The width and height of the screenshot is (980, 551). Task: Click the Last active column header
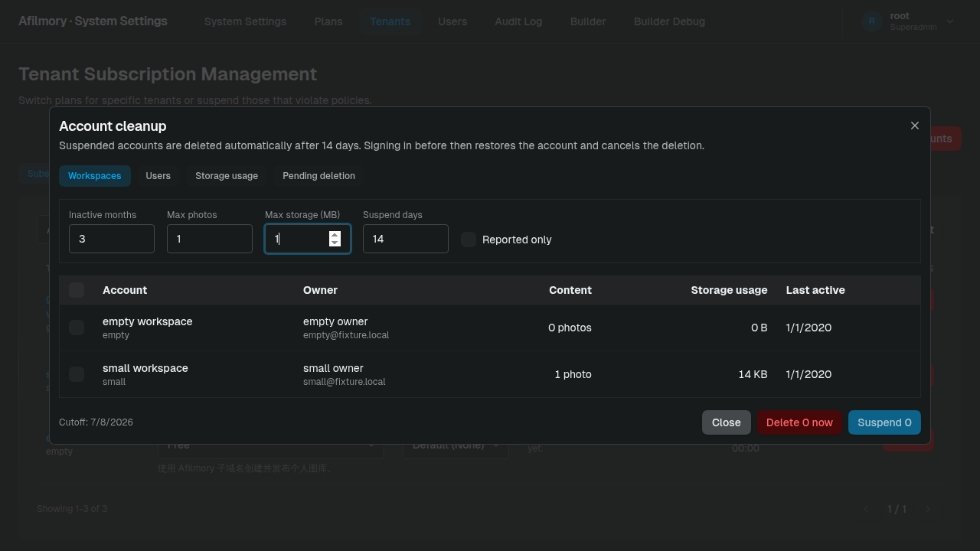tap(815, 290)
